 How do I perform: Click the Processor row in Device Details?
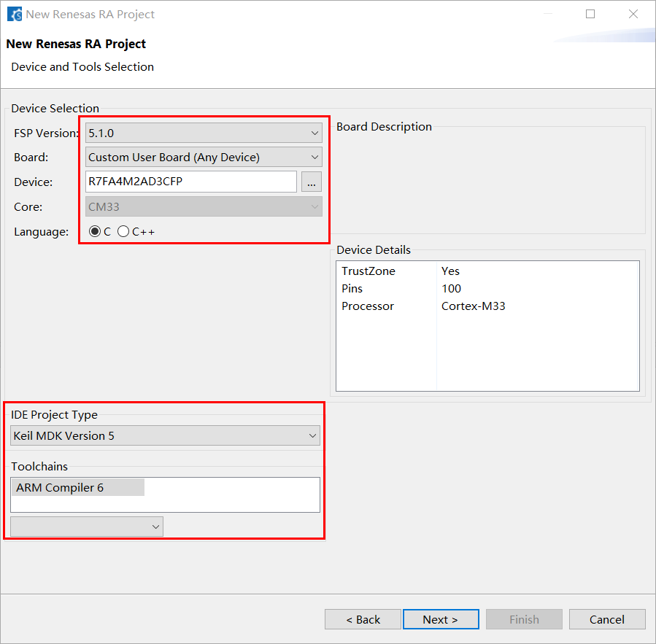tap(488, 306)
